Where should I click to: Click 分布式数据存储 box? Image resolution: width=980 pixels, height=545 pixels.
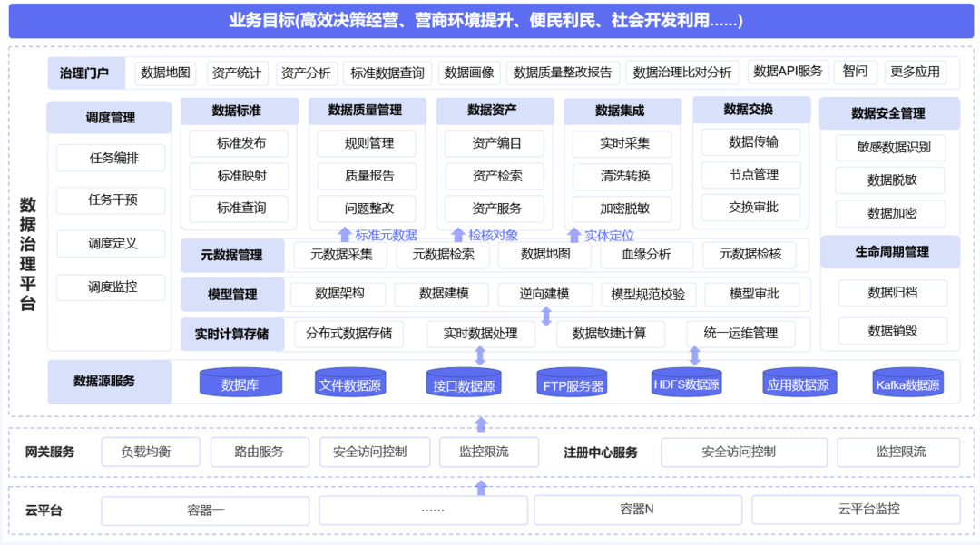348,334
